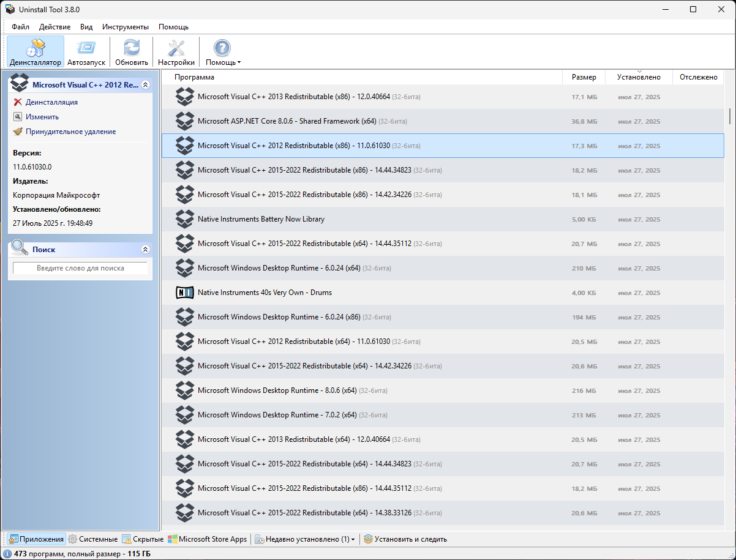
Task: Select 'Microsoft Windows Desktop Runtime - 7.0.2 (x64)' name
Action: click(277, 415)
